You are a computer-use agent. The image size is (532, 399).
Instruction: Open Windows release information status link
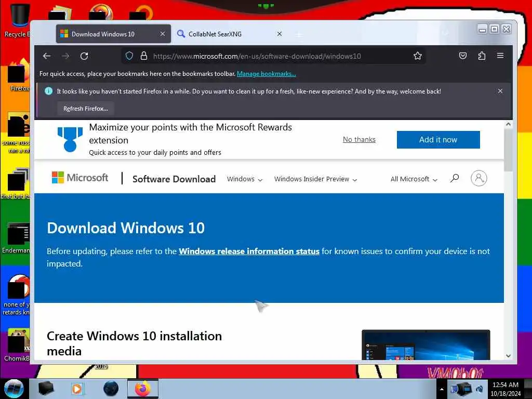[x=249, y=251]
